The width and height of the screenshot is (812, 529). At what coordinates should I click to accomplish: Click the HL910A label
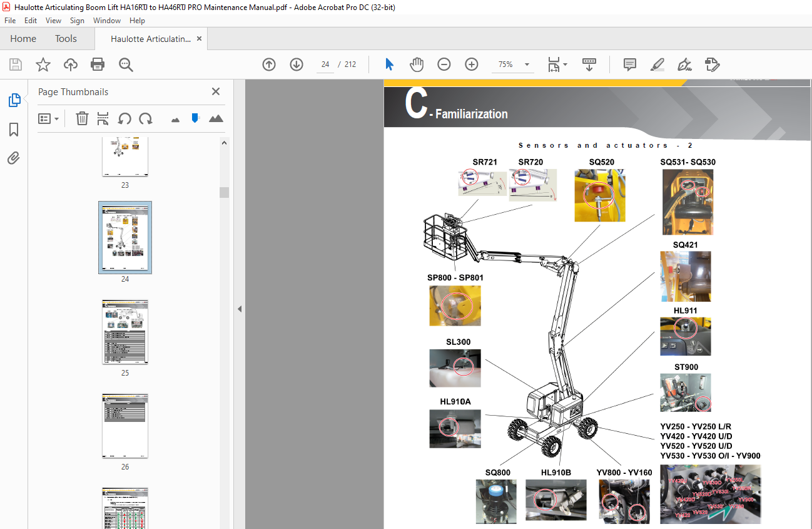coord(455,401)
